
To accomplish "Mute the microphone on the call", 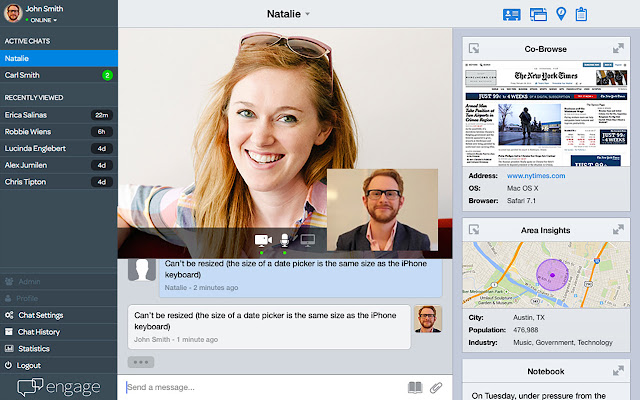I will (284, 240).
